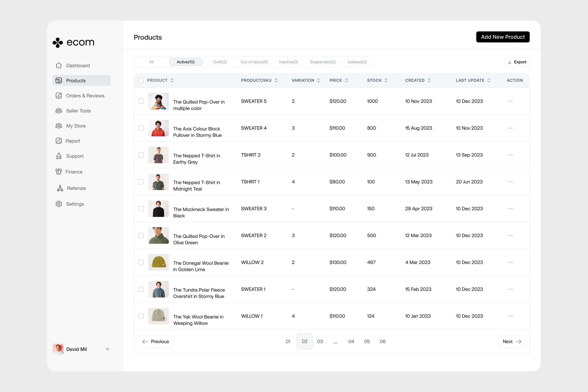Select the Yak Wool Beanie row checkbox

tap(141, 316)
